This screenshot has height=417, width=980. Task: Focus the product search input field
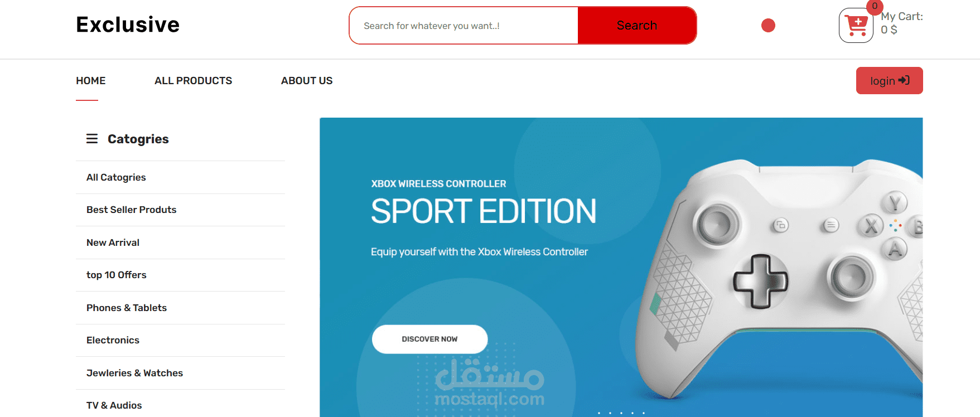coord(464,26)
